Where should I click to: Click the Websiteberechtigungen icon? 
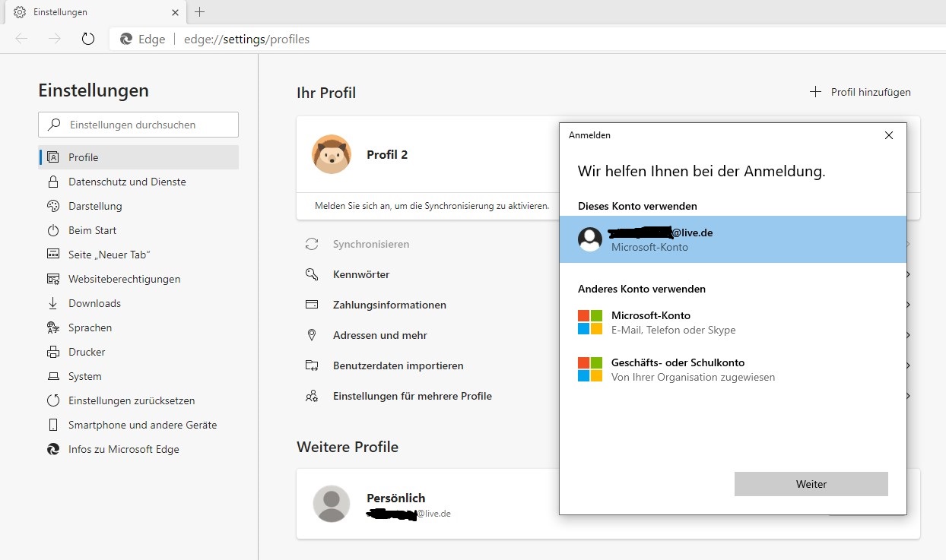tap(53, 279)
